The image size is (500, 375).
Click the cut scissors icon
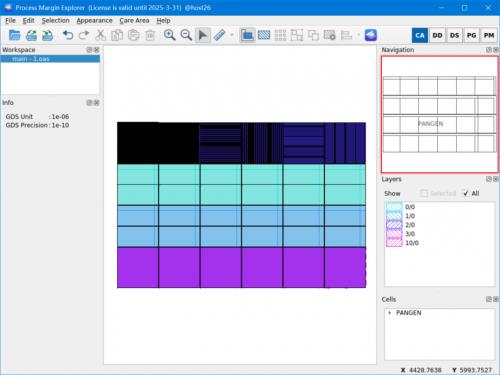click(x=100, y=35)
